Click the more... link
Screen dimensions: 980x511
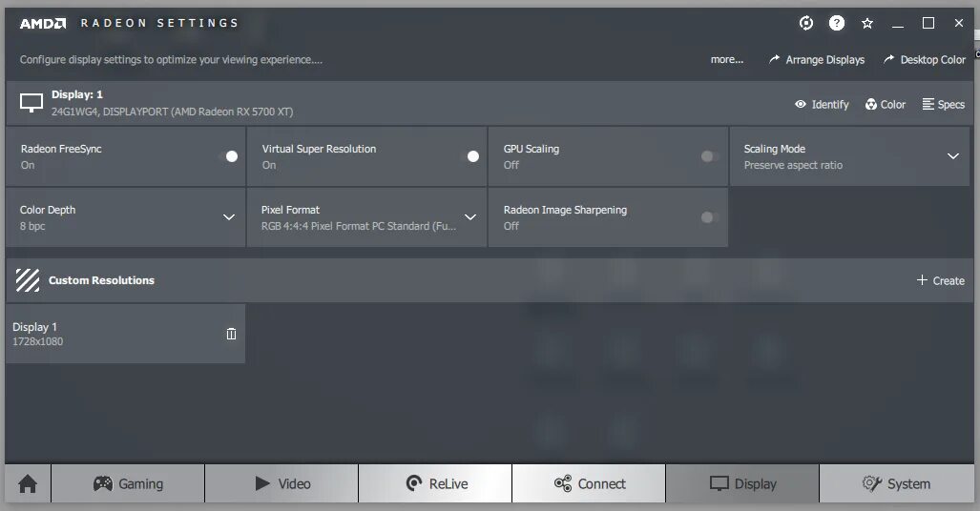[727, 59]
